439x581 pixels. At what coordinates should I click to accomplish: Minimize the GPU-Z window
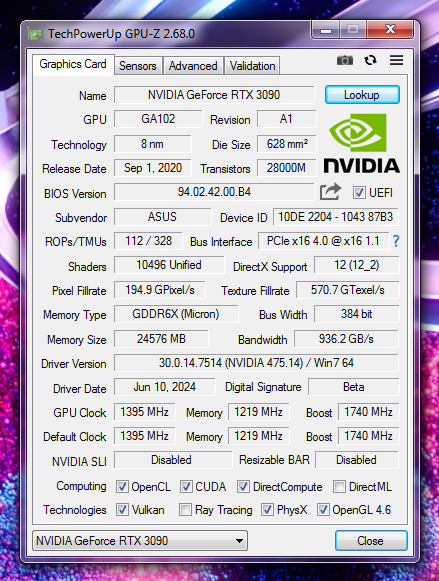(x=326, y=30)
